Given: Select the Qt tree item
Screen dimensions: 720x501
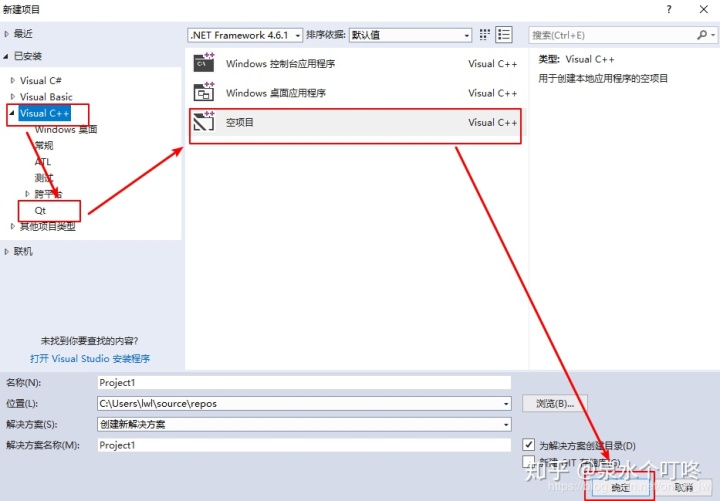Looking at the screenshot, I should pos(40,210).
